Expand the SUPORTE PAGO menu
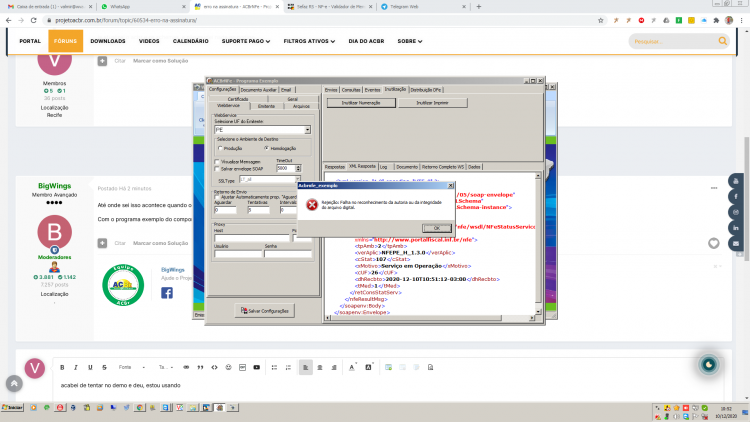This screenshot has width=750, height=422. pyautogui.click(x=246, y=41)
